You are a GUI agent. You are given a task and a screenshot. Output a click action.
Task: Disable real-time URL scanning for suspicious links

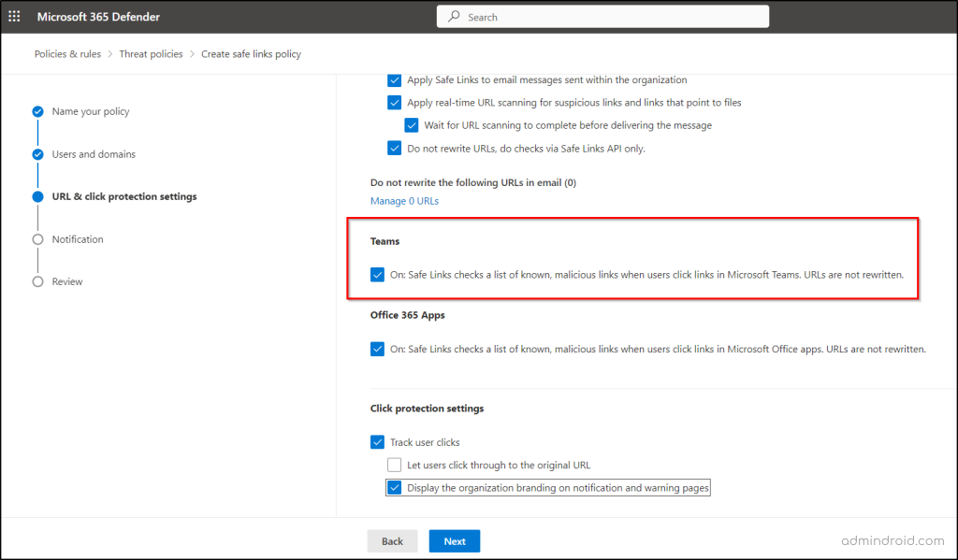click(x=395, y=102)
